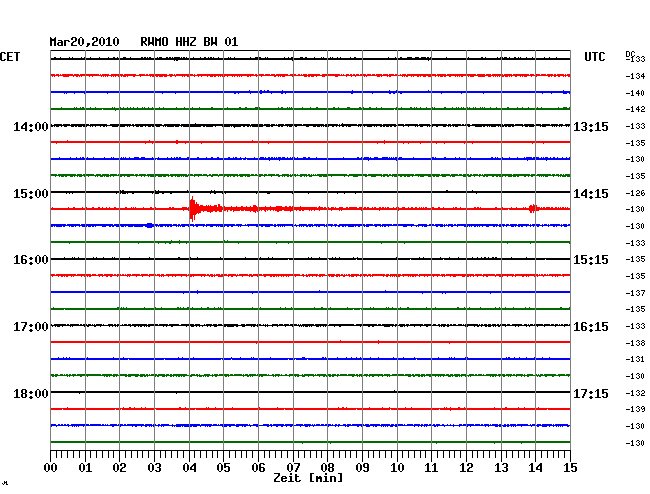Screen dimensions: 650x494
Task: Click the blue trace blip near minute 03
Action: click(x=150, y=225)
